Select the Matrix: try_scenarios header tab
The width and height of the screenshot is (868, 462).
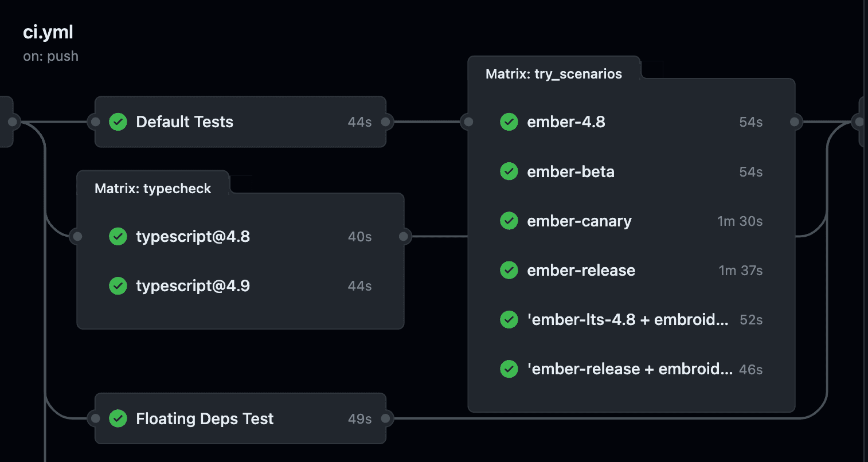(553, 73)
